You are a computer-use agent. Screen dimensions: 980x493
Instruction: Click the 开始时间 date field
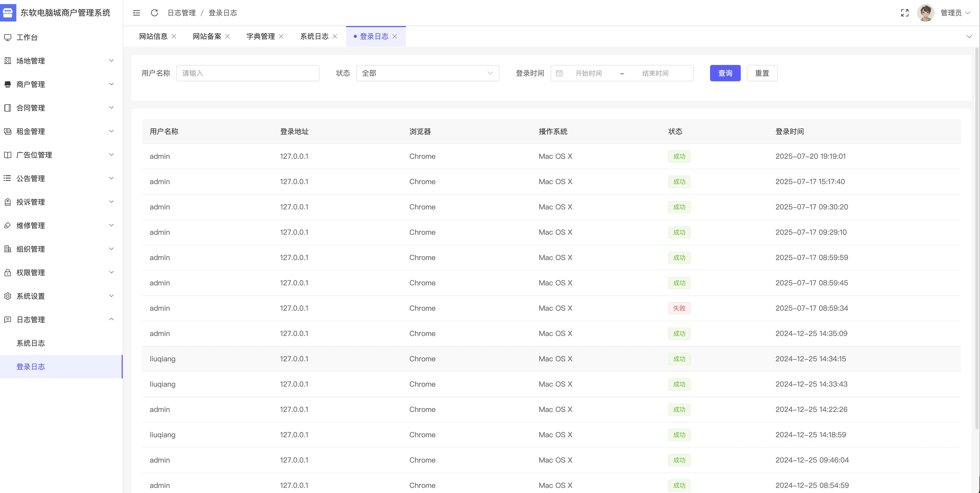[x=588, y=73]
